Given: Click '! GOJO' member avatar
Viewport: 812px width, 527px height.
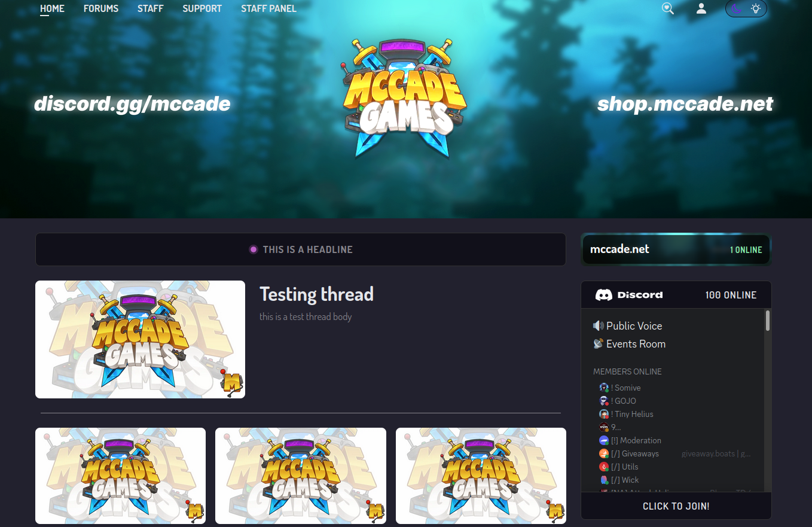Looking at the screenshot, I should (x=604, y=401).
